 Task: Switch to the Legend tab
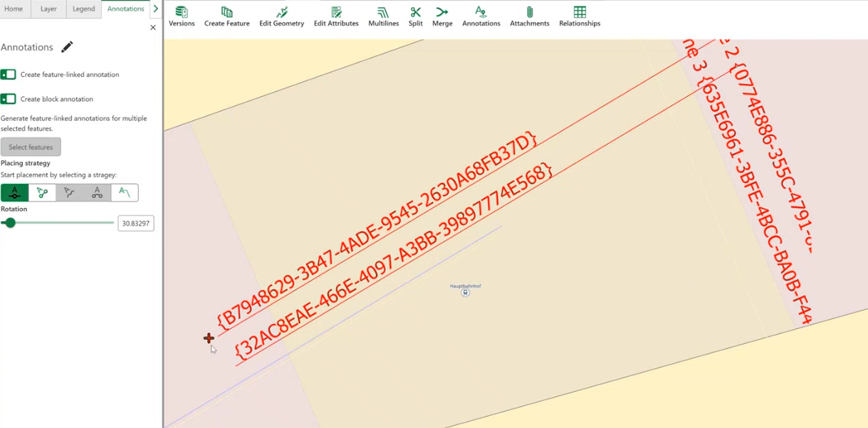coord(83,9)
